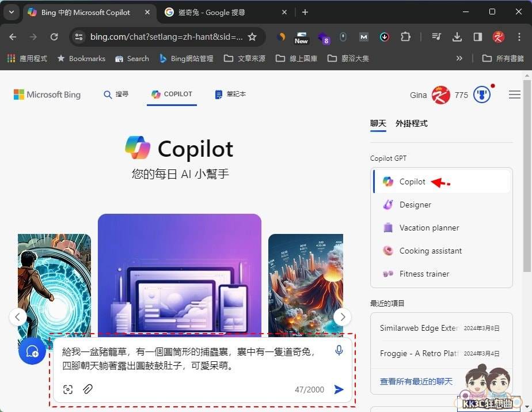
Task: Open Similarweb Edge Exter recent chat
Action: 440,328
